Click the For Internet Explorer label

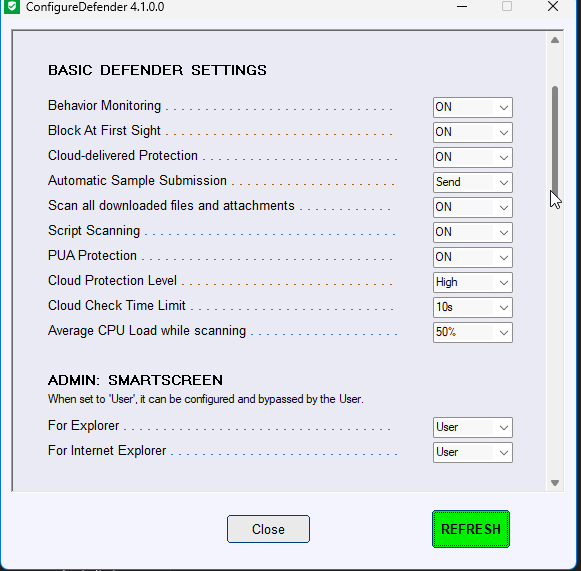(x=107, y=451)
